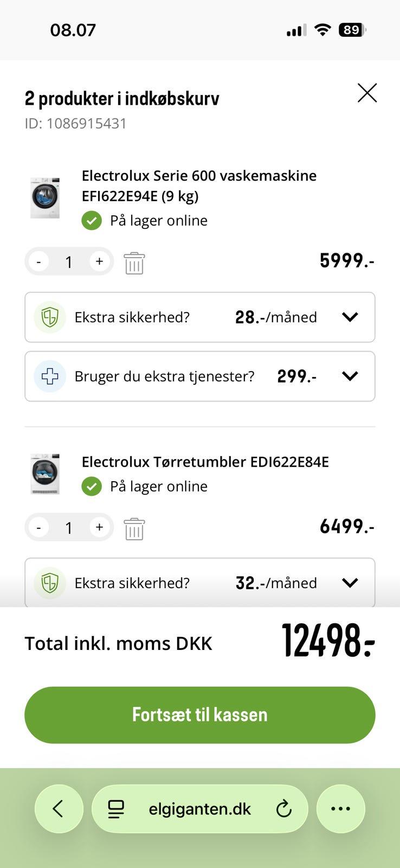Decrease the vaskemaskine quantity with minus
The width and height of the screenshot is (400, 868).
click(x=38, y=262)
